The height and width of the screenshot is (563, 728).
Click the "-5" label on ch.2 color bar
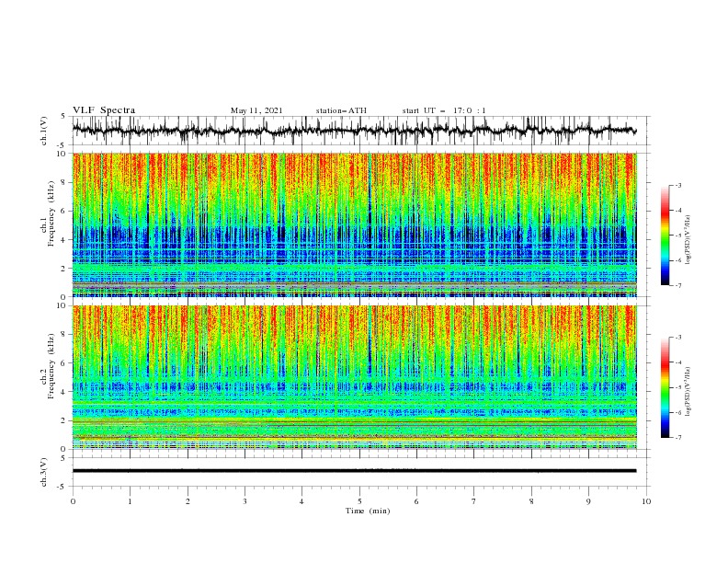pyautogui.click(x=677, y=387)
